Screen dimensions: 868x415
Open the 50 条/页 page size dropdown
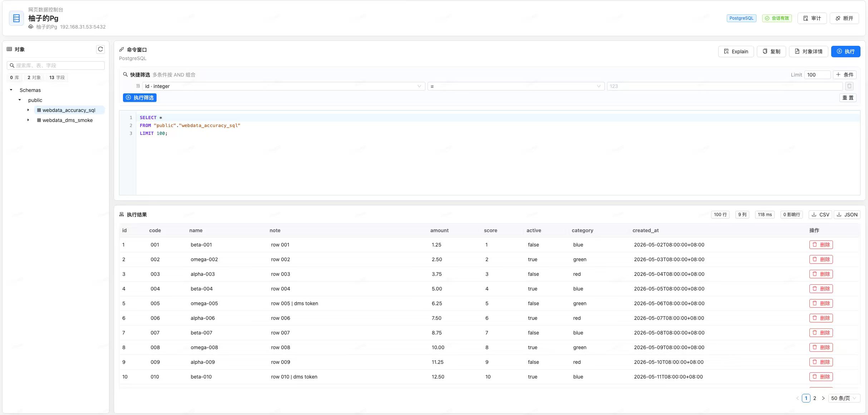coord(844,398)
